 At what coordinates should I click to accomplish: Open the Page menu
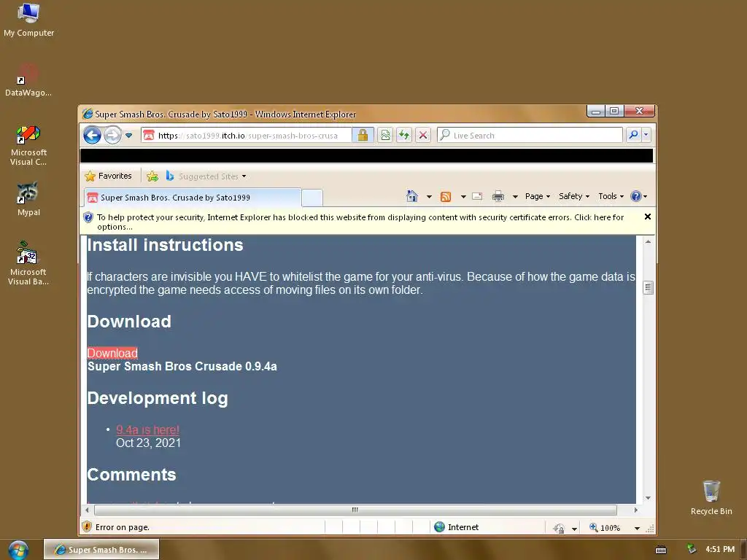coord(538,196)
